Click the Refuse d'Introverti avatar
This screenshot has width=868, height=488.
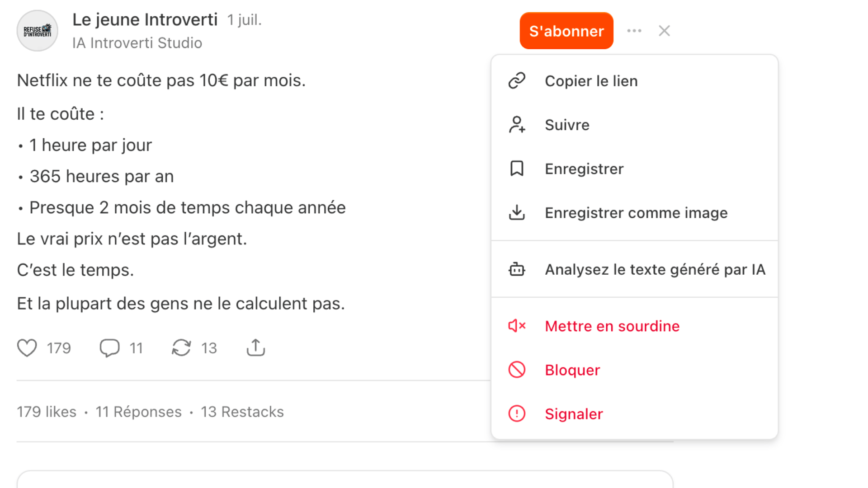pos(38,31)
